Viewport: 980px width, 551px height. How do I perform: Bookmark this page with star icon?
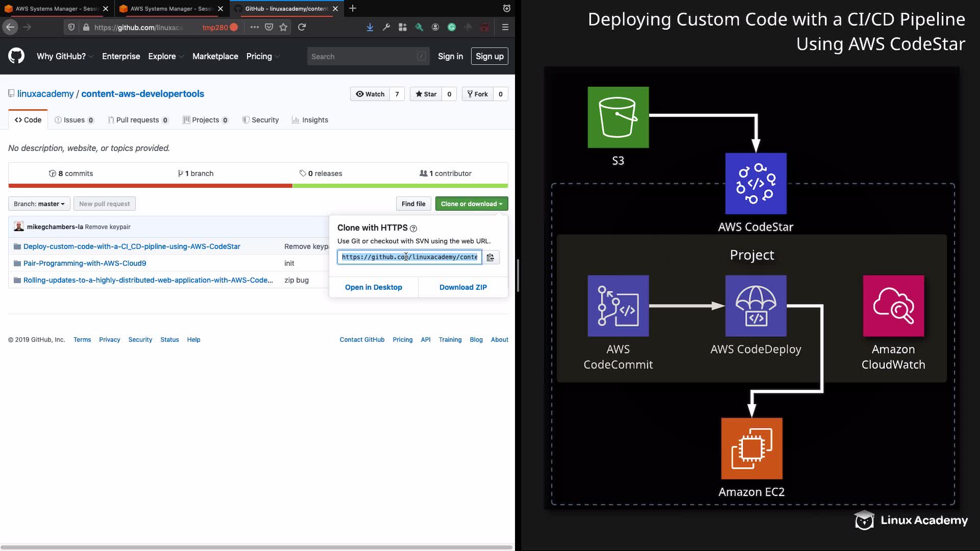coord(283,27)
